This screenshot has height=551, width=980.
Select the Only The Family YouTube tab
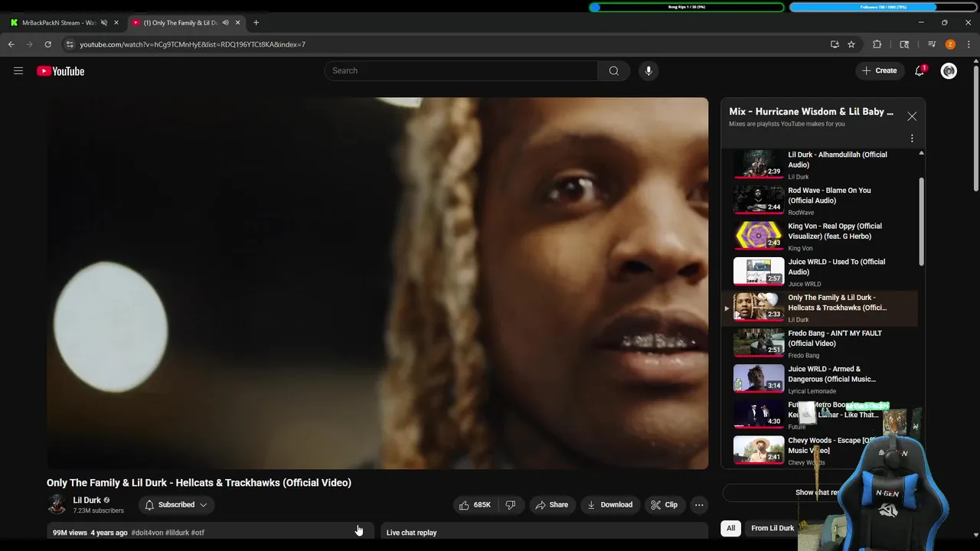click(181, 23)
